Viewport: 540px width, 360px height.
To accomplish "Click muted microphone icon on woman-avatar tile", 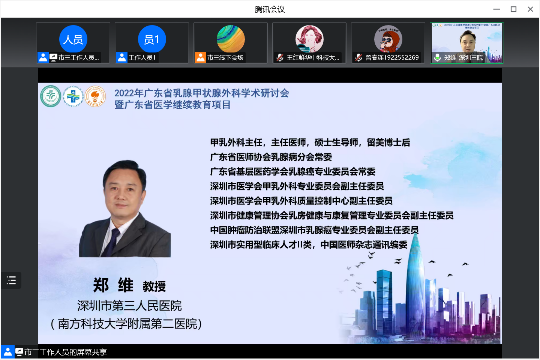I will coord(280,58).
